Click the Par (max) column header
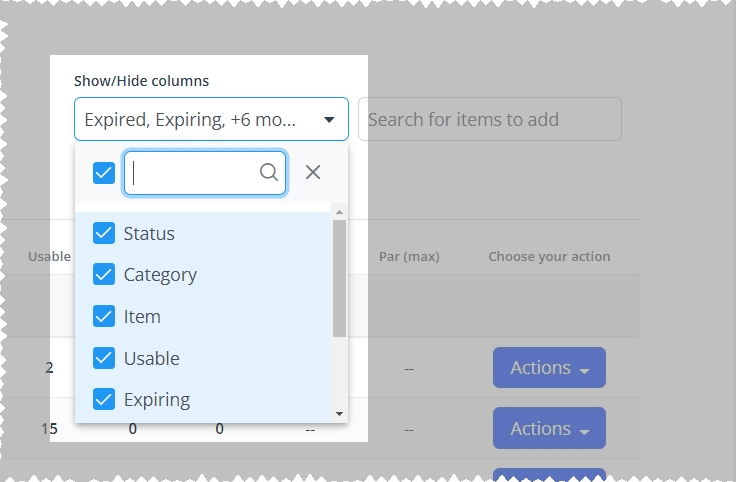The height and width of the screenshot is (482, 736). coord(409,257)
